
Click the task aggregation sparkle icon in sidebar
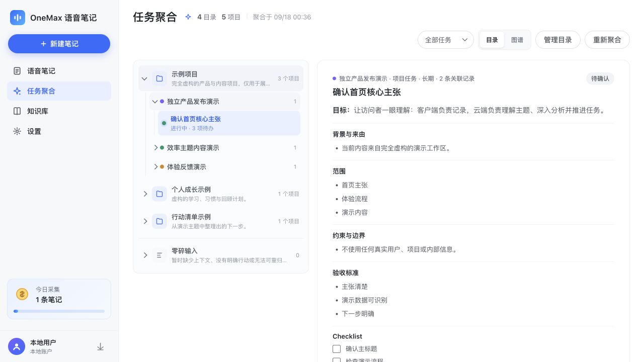tap(17, 91)
